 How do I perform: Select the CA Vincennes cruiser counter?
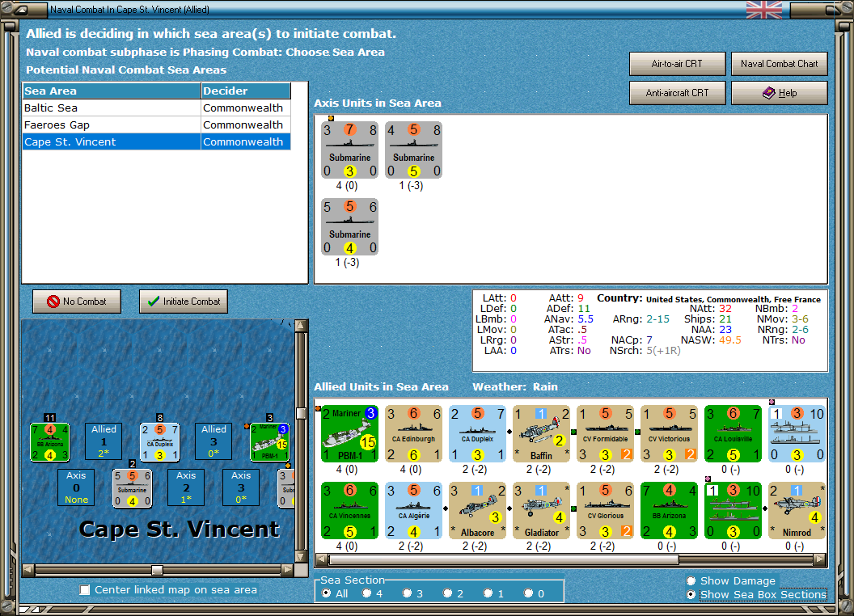pos(349,511)
